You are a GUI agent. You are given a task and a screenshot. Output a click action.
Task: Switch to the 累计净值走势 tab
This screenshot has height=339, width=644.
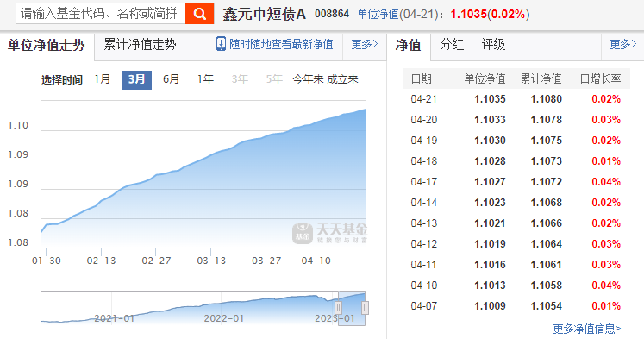(x=140, y=44)
